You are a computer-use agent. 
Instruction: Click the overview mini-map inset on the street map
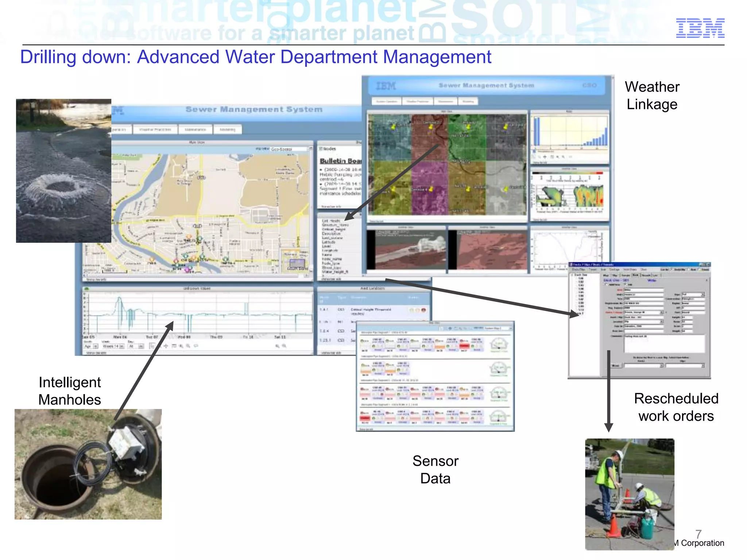click(x=295, y=261)
